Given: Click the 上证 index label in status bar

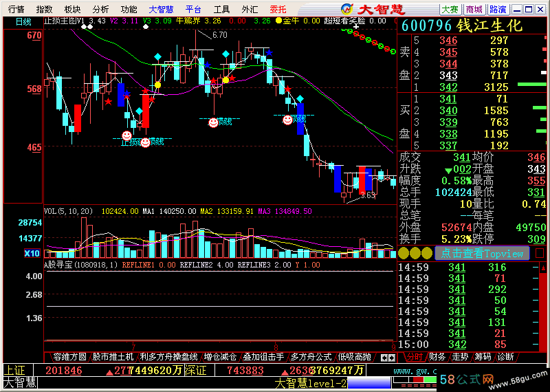Looking at the screenshot, I should (15, 370).
